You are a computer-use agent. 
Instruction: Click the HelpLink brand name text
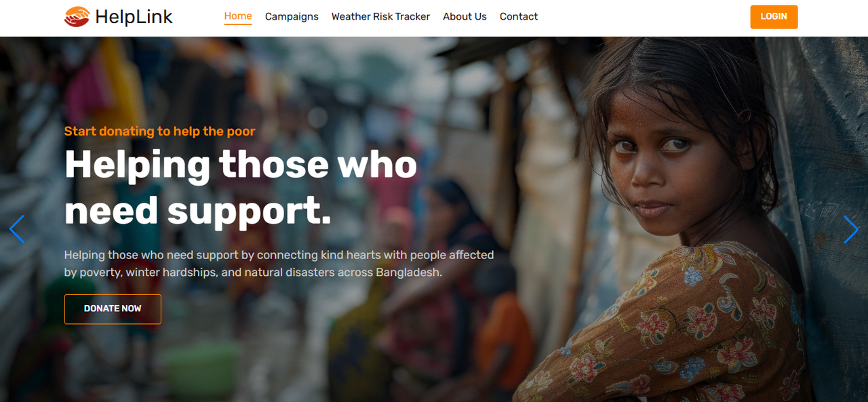(x=134, y=16)
